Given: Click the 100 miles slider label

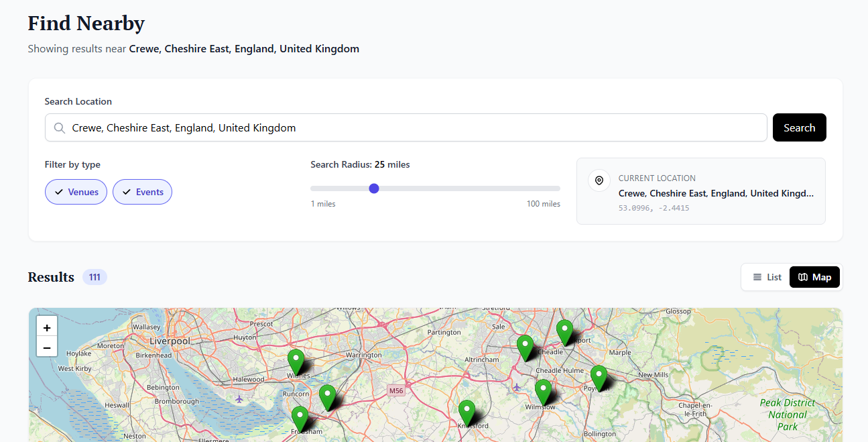Looking at the screenshot, I should [x=543, y=204].
